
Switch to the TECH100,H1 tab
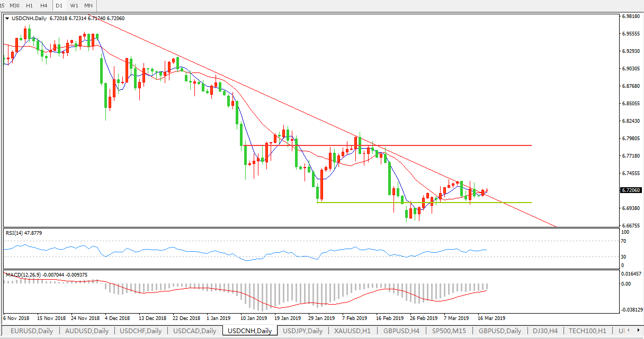pos(587,331)
